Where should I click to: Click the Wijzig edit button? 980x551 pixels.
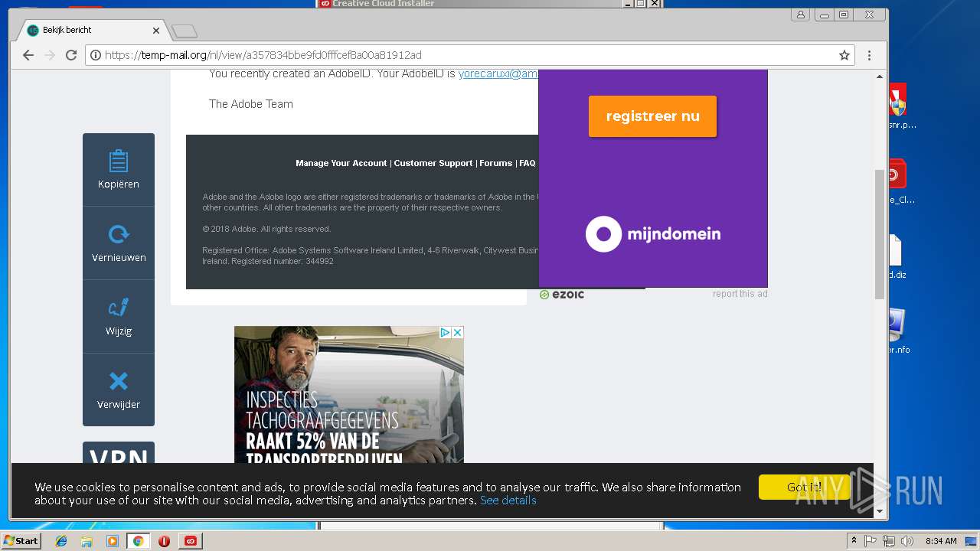click(x=119, y=317)
